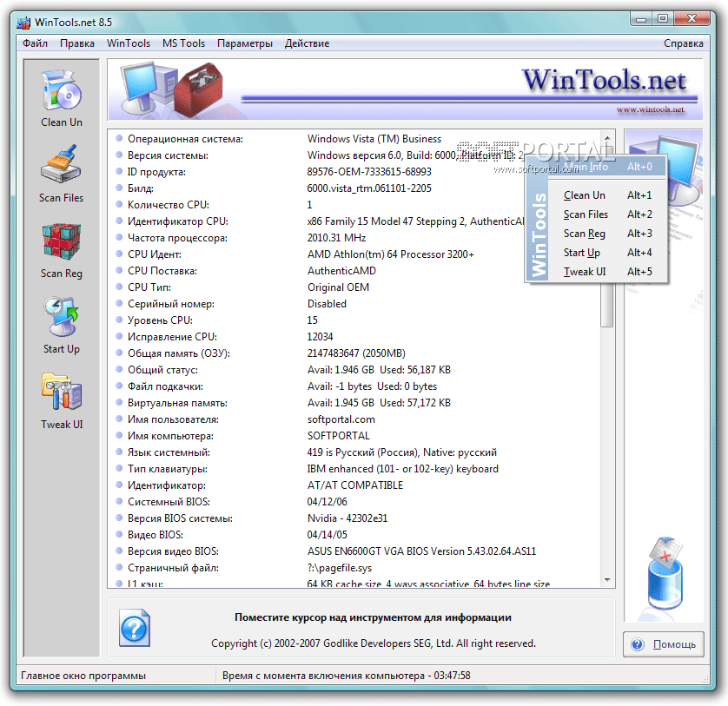Click the 2147483647 (2050MB) memory value
This screenshot has width=728, height=706.
(356, 353)
